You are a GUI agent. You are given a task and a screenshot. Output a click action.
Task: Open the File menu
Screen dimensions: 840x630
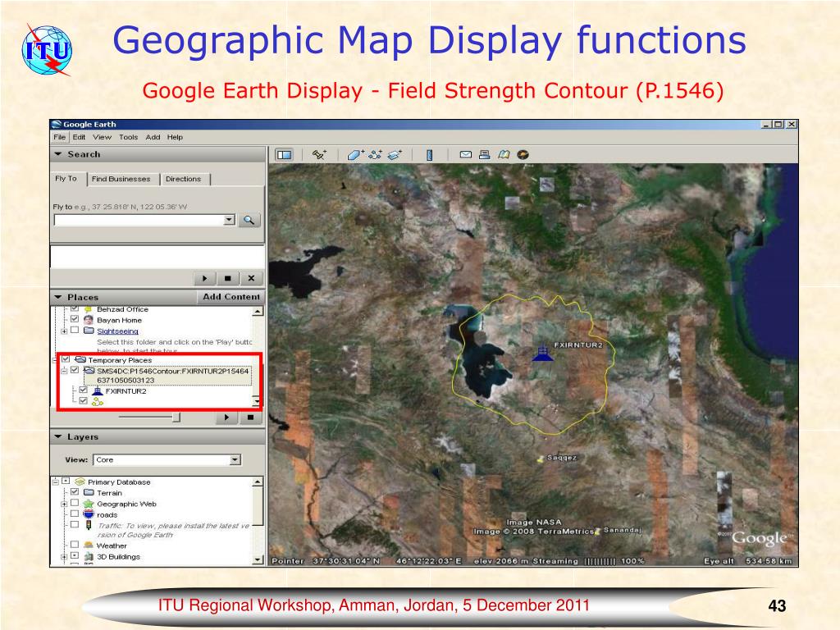(59, 137)
